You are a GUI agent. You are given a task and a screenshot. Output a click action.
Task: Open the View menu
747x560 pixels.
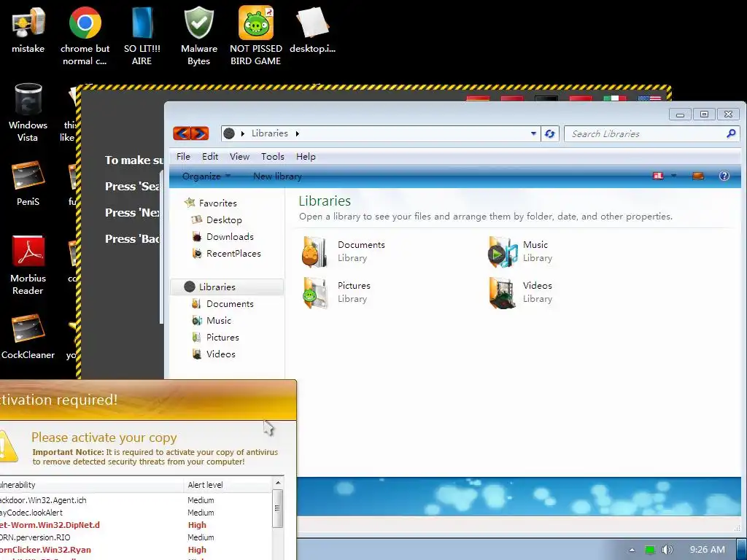point(239,156)
